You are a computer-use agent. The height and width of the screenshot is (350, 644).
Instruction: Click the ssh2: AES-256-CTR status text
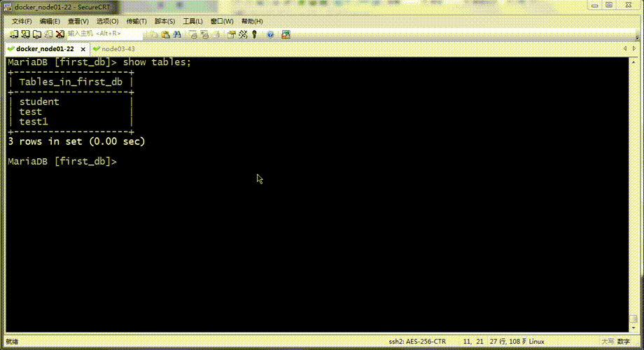(417, 342)
